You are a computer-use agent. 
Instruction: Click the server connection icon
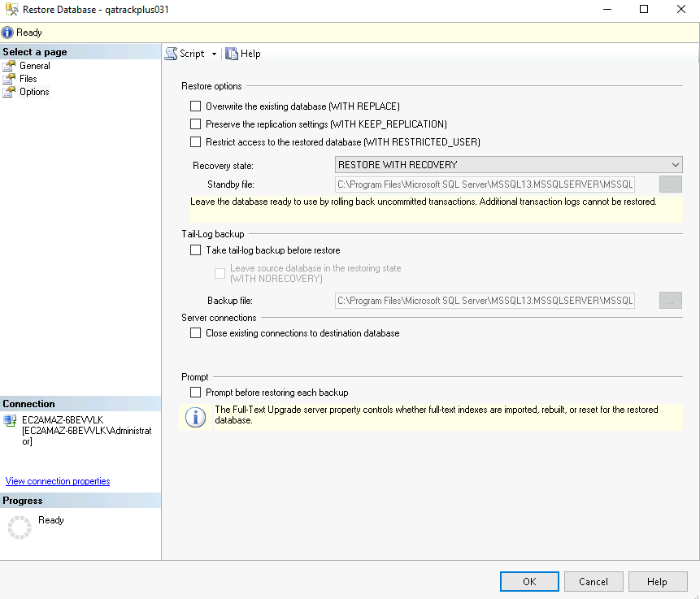point(10,421)
